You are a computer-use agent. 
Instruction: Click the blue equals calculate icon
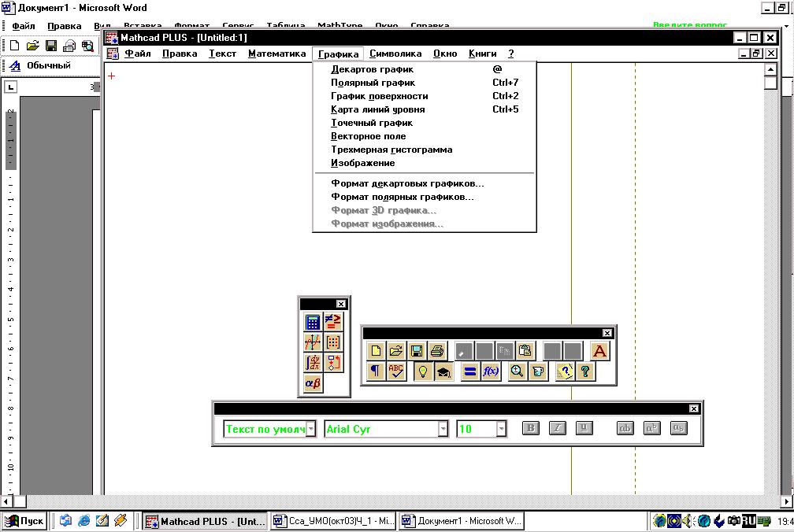click(x=470, y=371)
